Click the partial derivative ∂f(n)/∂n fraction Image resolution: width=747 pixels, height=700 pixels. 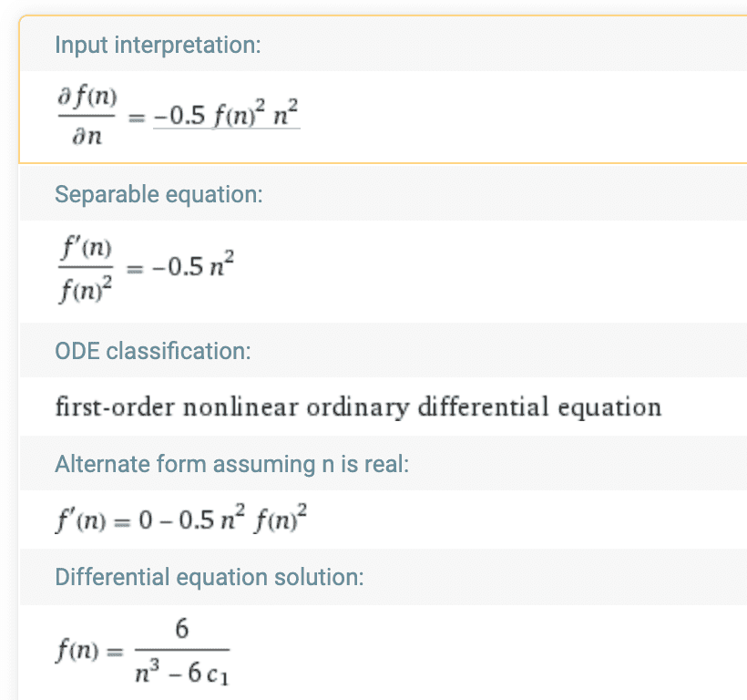87,118
